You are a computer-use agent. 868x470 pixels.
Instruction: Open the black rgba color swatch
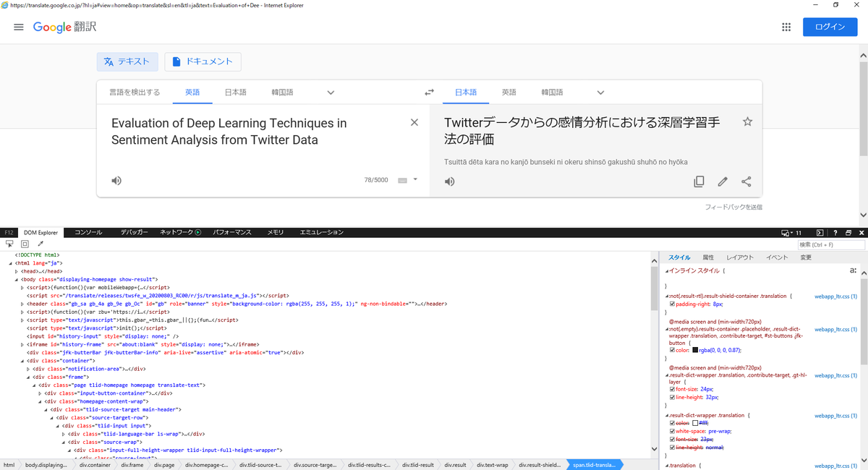[695, 350]
